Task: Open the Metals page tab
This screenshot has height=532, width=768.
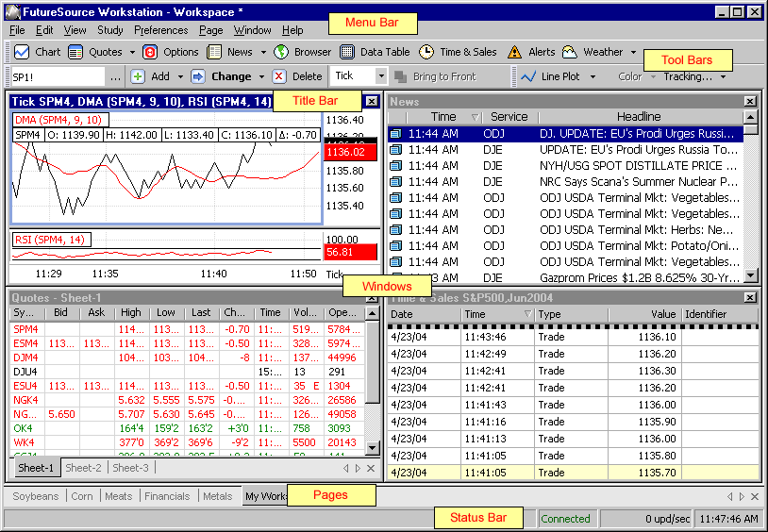Action: pos(217,496)
